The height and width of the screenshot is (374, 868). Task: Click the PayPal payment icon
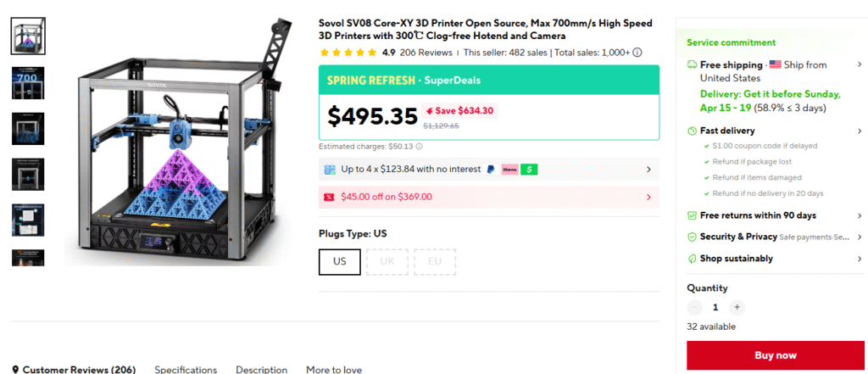490,170
